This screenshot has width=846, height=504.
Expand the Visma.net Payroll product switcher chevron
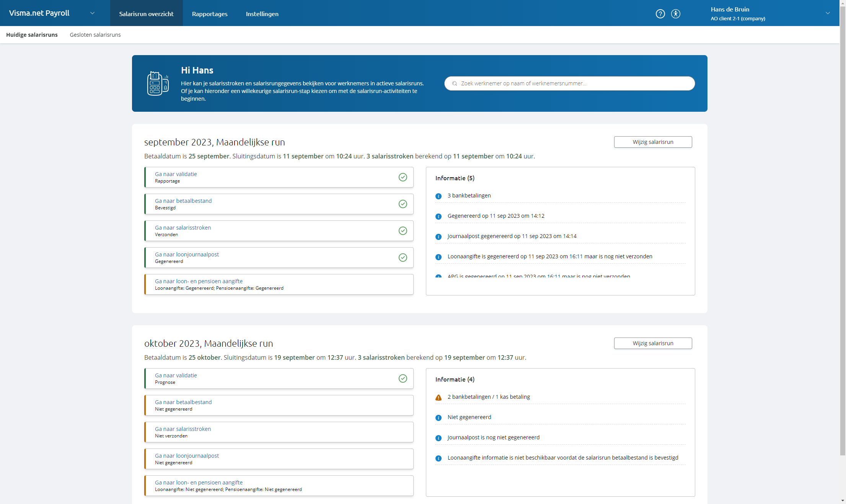92,13
